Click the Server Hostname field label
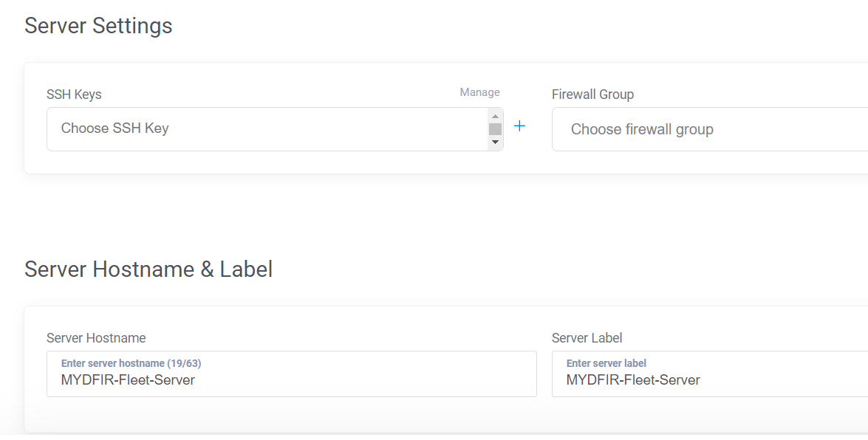Image resolution: width=868 pixels, height=440 pixels. click(x=96, y=338)
